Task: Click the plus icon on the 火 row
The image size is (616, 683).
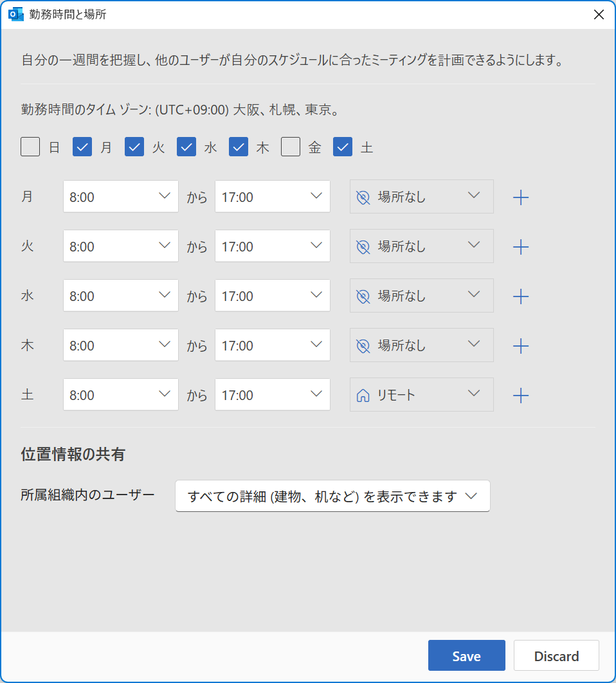Action: click(x=521, y=246)
